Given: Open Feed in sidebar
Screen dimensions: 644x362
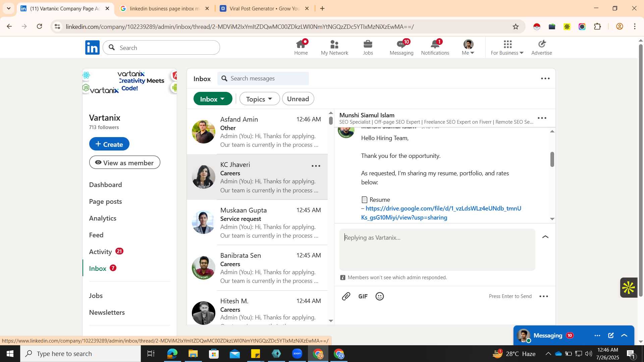Looking at the screenshot, I should point(96,235).
